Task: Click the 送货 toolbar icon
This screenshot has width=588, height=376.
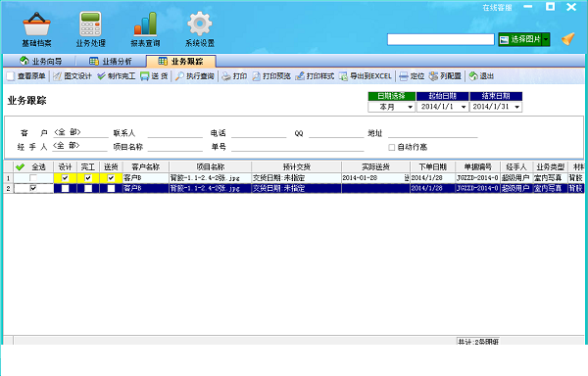Action: pos(144,76)
